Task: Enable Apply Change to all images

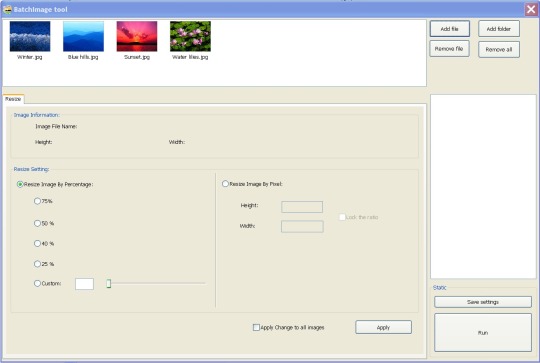Action: (256, 328)
